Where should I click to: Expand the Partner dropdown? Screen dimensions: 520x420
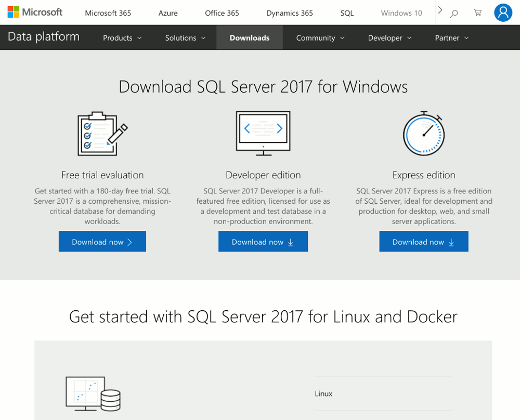pyautogui.click(x=452, y=38)
